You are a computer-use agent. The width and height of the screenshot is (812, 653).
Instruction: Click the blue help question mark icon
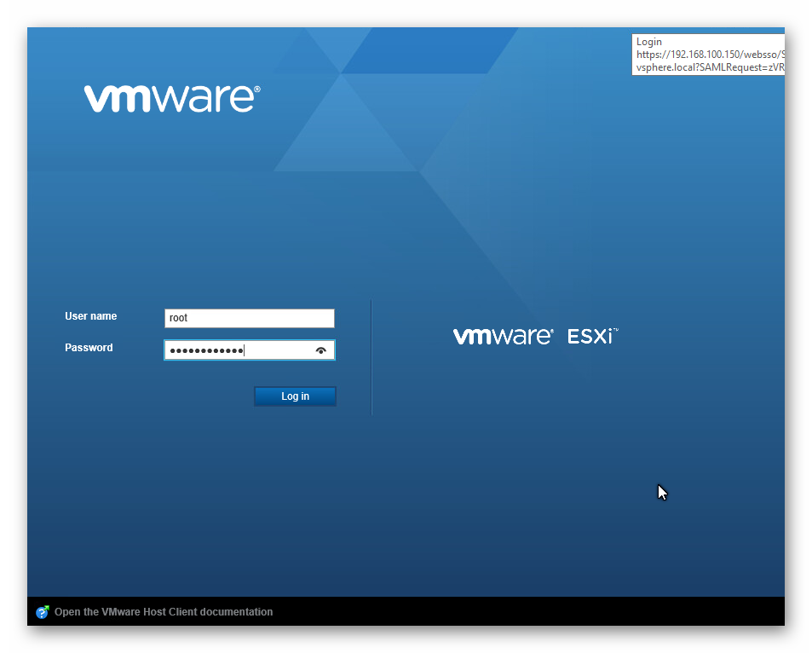43,612
